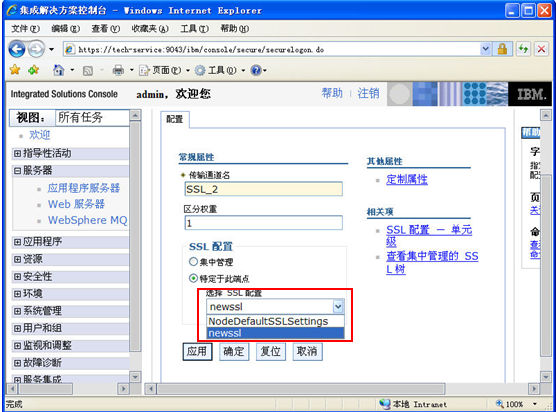Click the 传输通道名 input field
The height and width of the screenshot is (412, 556).
coord(263,189)
